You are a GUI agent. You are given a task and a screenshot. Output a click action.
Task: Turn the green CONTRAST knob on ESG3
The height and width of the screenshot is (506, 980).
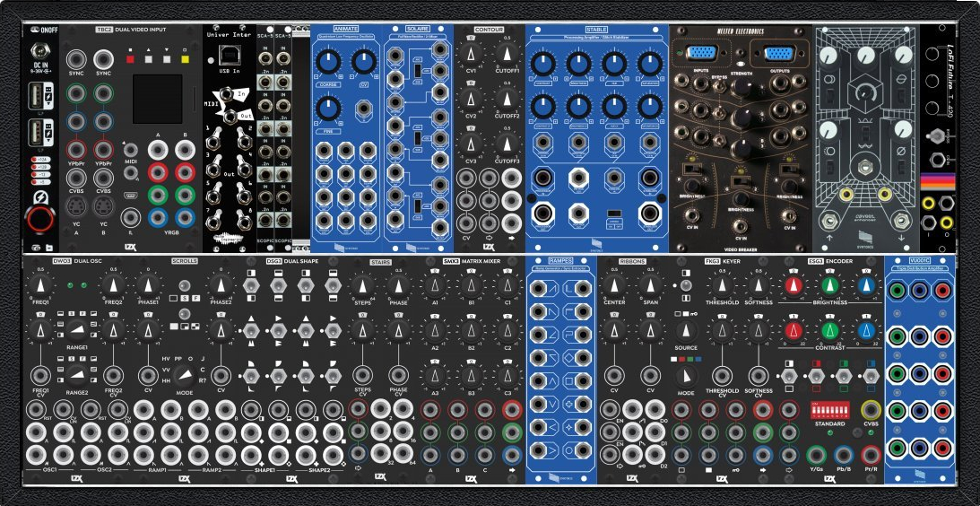829,330
